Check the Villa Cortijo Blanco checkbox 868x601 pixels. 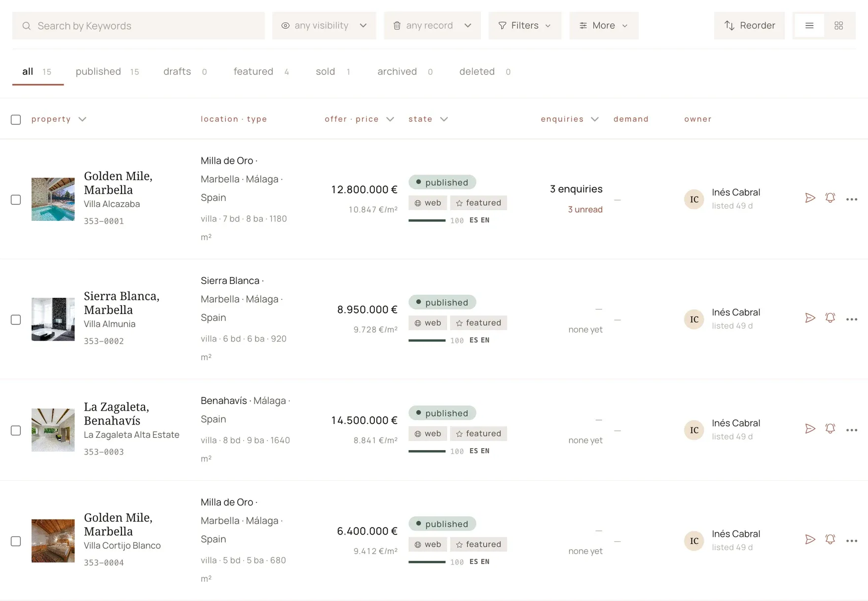click(x=16, y=541)
